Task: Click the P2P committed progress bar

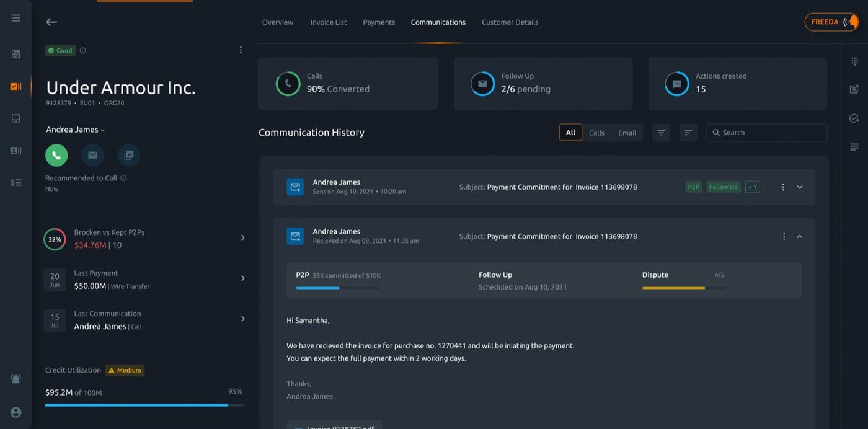Action: (x=337, y=288)
